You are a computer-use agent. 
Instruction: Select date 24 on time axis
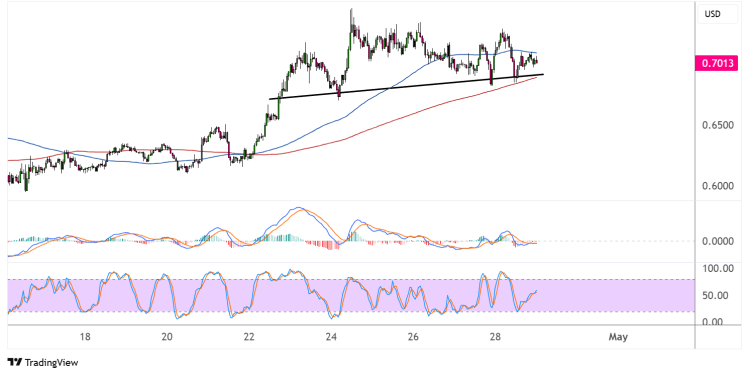[x=331, y=337]
